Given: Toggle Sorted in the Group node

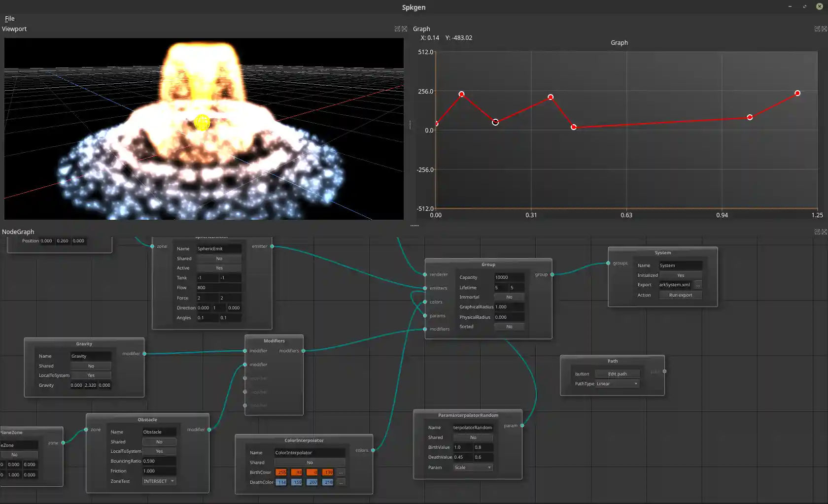Looking at the screenshot, I should (x=509, y=327).
